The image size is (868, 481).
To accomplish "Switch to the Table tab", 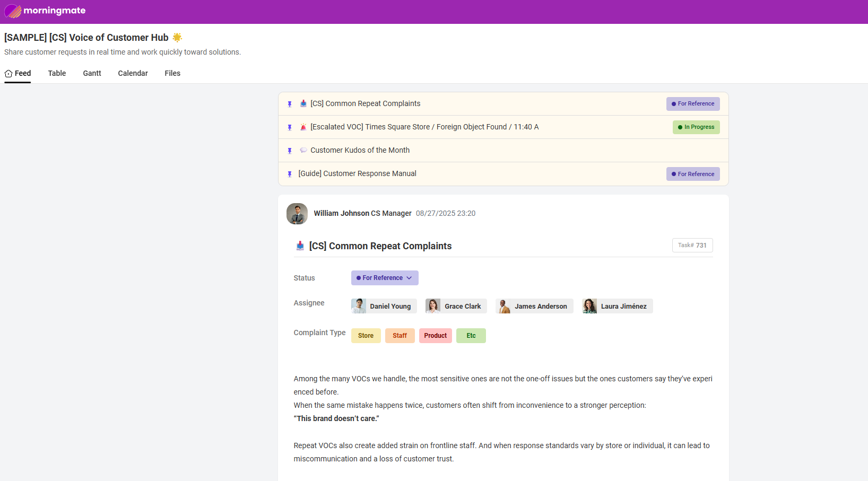I will pyautogui.click(x=57, y=73).
